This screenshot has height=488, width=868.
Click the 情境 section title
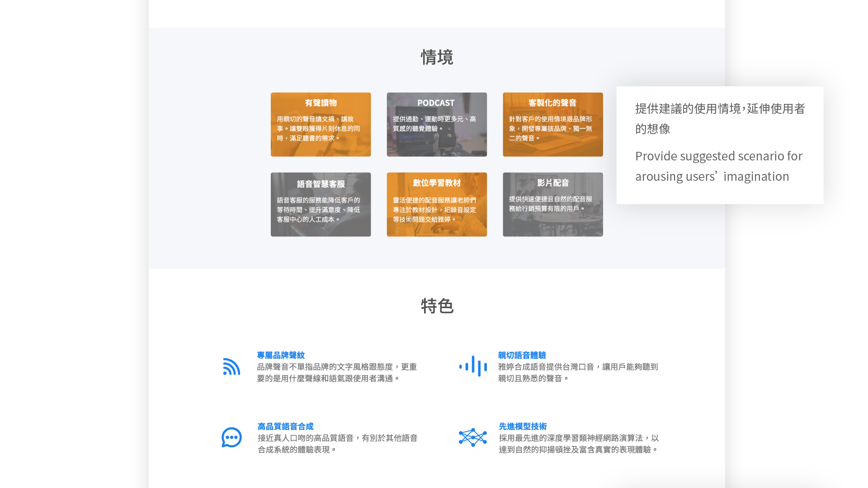[437, 57]
